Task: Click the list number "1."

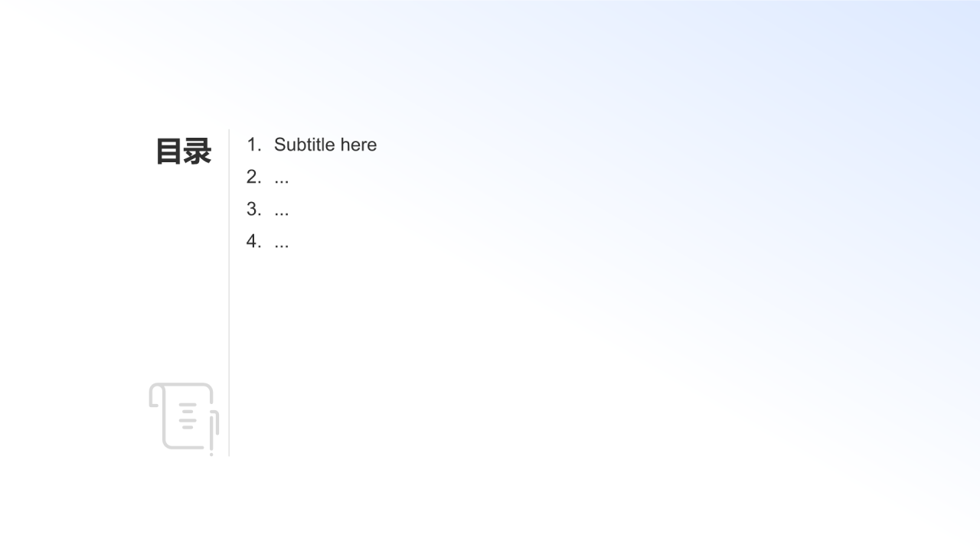Action: pos(254,145)
